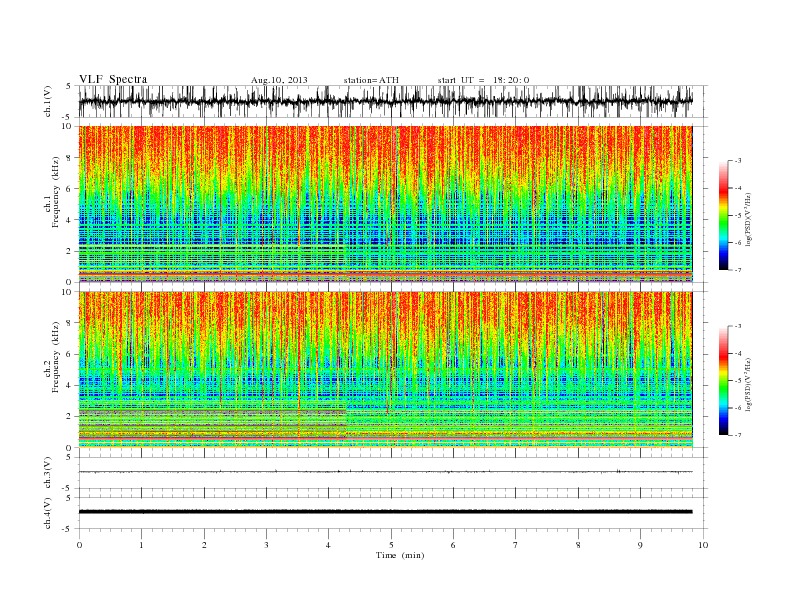The image size is (792, 612).
Task: Select the date text "Aug.10, 2013"
Action: coord(279,80)
